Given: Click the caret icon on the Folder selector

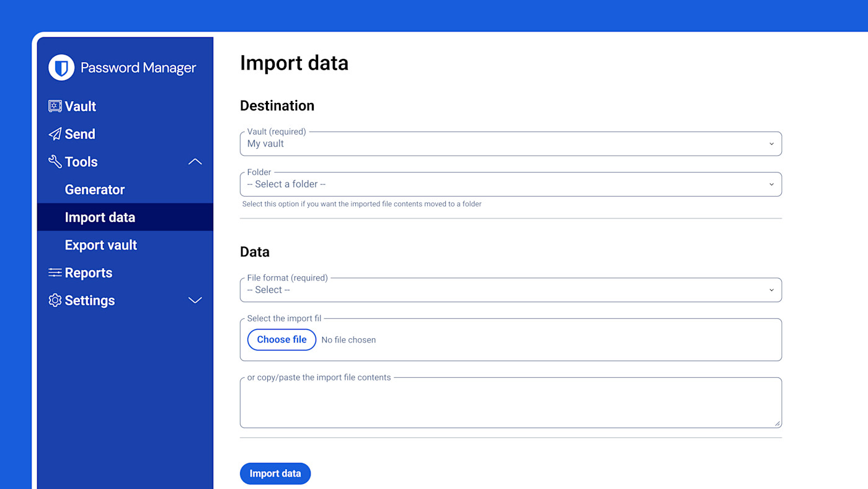Looking at the screenshot, I should pos(771,184).
